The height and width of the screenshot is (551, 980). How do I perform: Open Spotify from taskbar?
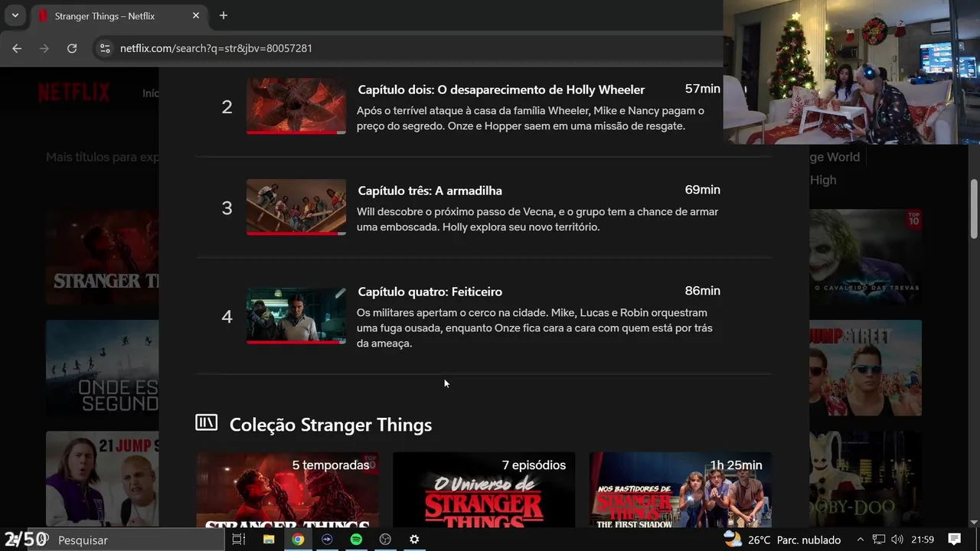tap(356, 540)
